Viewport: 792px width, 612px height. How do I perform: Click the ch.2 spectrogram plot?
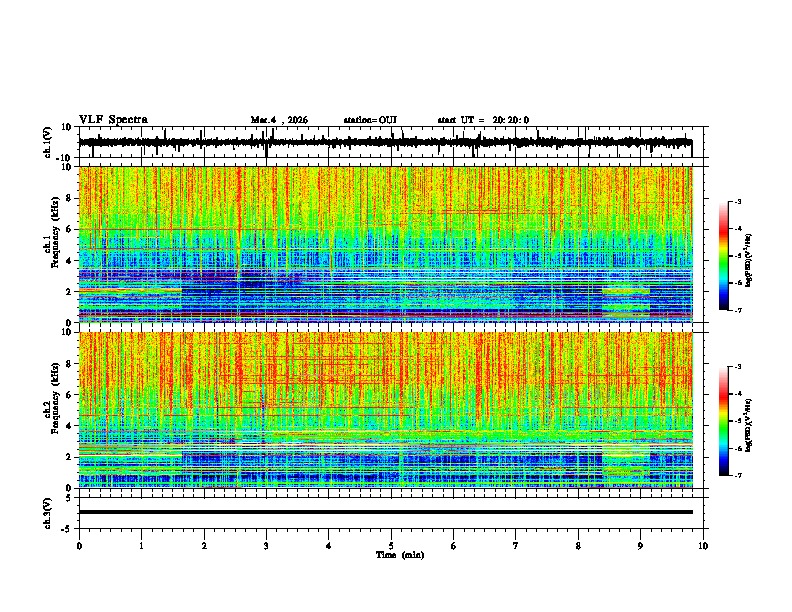click(x=386, y=410)
